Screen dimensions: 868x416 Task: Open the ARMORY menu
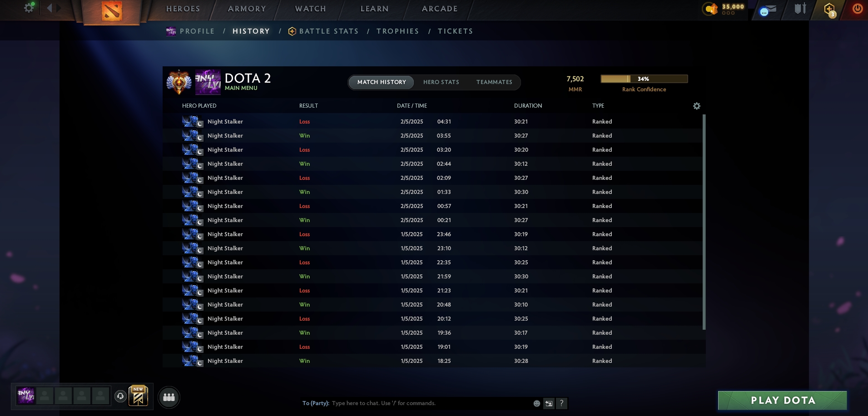click(x=247, y=9)
